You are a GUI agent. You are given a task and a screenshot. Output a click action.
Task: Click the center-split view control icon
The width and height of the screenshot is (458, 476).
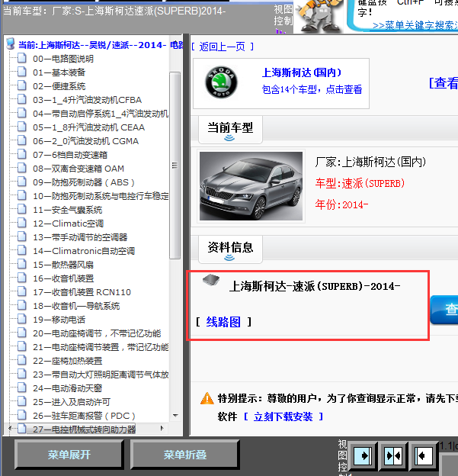coord(393,455)
